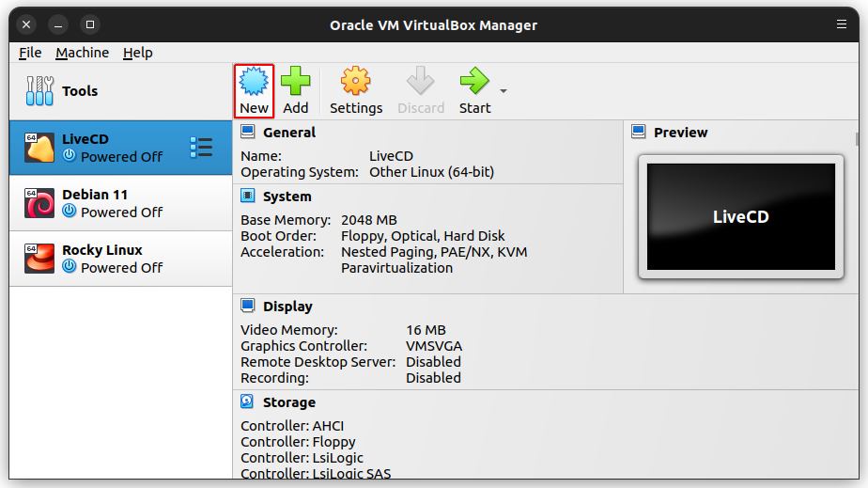Start the VM with the green arrow
Viewport: 868px width, 488px height.
(474, 82)
